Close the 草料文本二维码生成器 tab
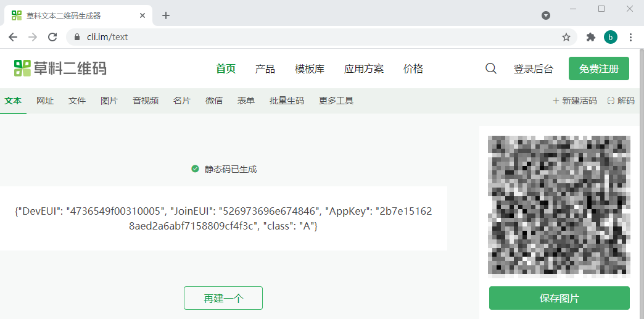644x319 pixels. (x=142, y=15)
